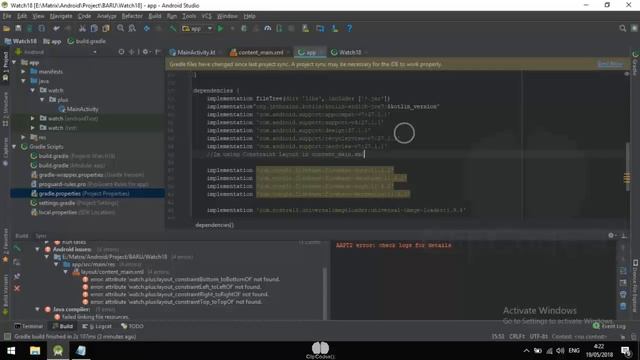
Task: Open the Terminal tool window
Action: point(29,326)
